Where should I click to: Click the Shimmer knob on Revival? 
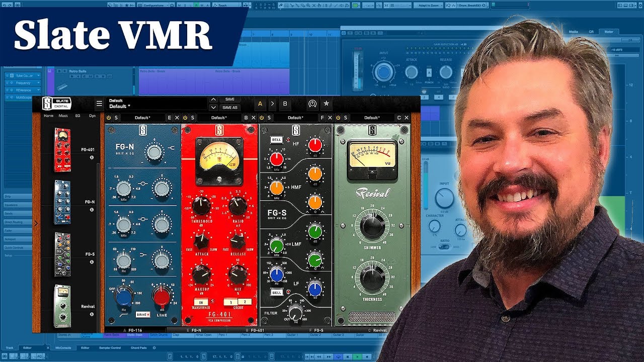pos(372,226)
